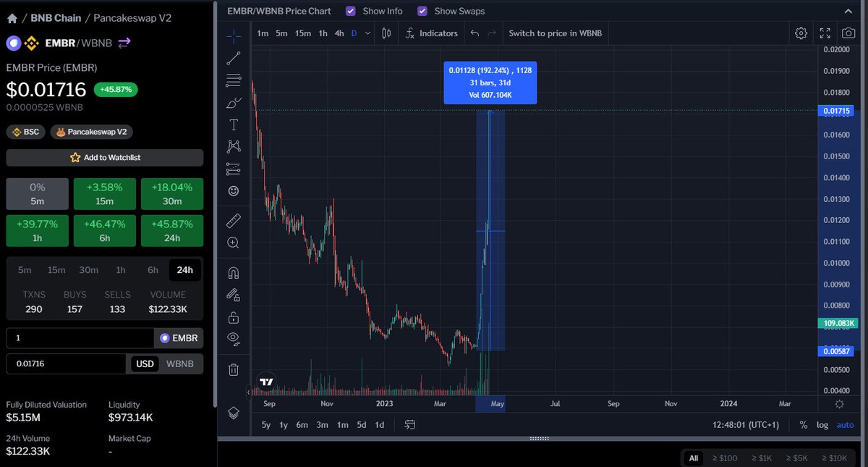Undo the last chart action
The height and width of the screenshot is (467, 868).
point(475,33)
